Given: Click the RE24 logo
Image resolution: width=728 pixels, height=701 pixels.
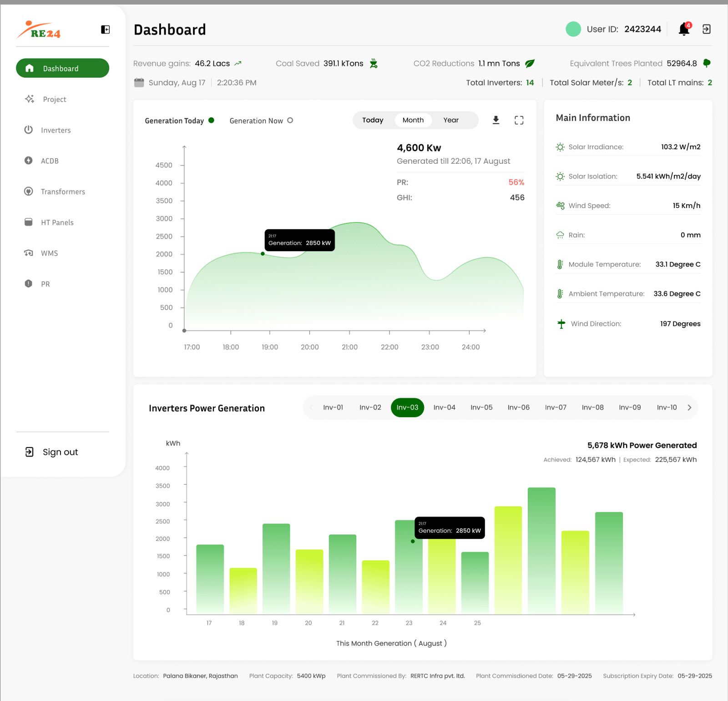Looking at the screenshot, I should [x=39, y=30].
